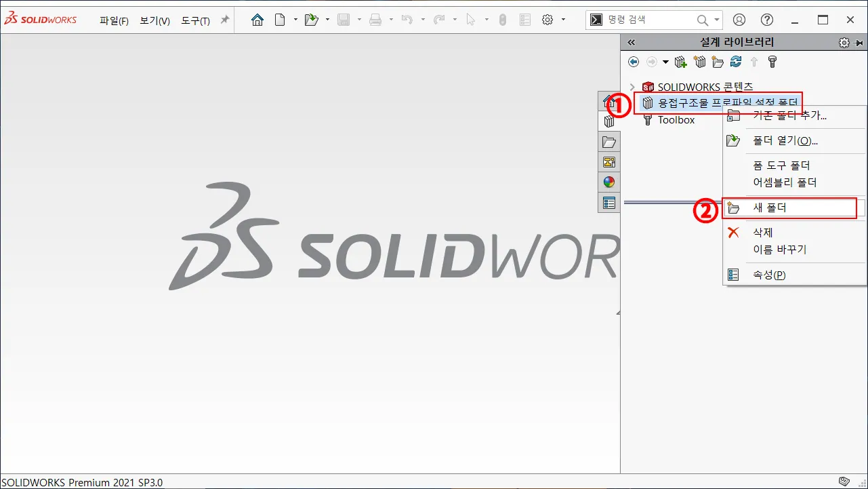
Task: Click the magnifier icon in command search
Action: [703, 20]
